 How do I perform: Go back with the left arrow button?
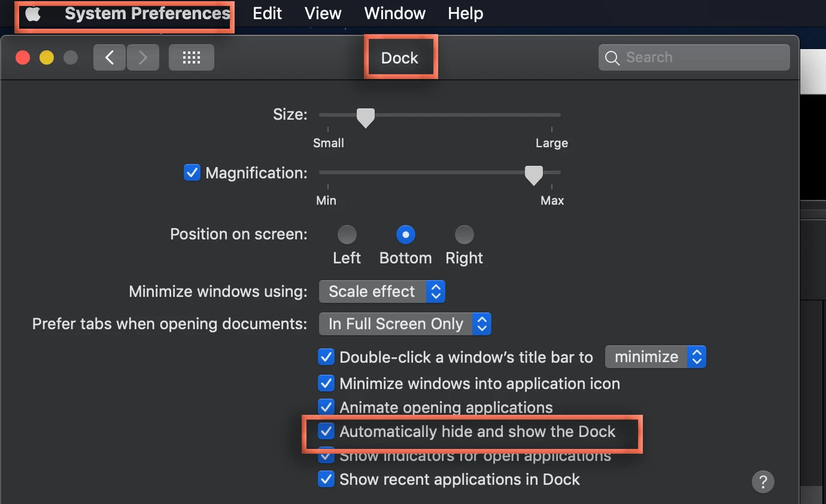110,57
